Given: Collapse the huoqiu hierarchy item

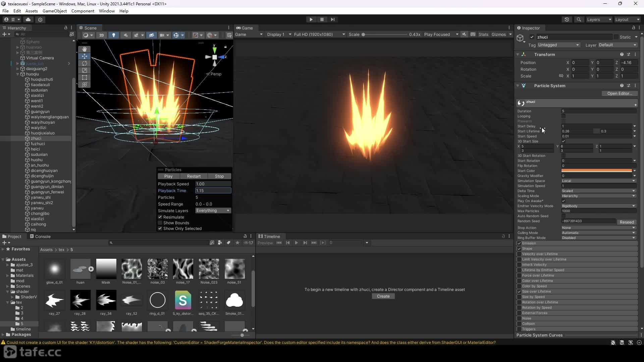Looking at the screenshot, I should click(x=18, y=74).
